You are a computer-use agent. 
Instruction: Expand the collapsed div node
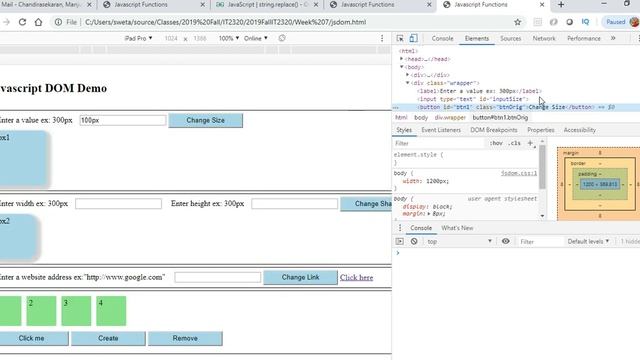(x=407, y=75)
